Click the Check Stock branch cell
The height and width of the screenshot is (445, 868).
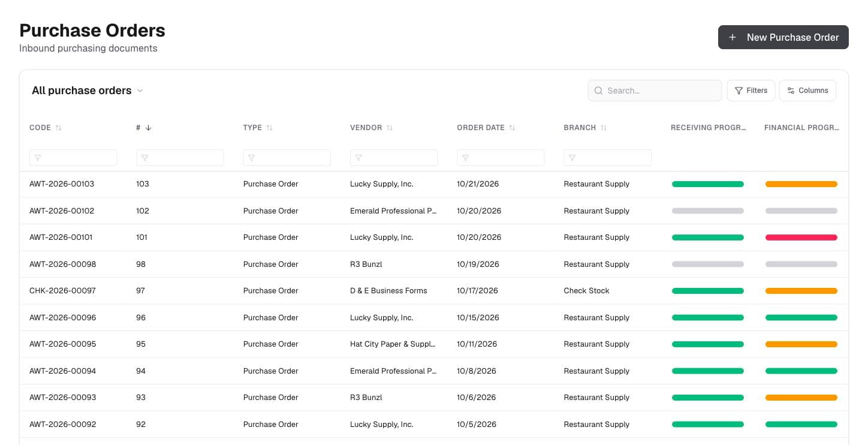(586, 291)
